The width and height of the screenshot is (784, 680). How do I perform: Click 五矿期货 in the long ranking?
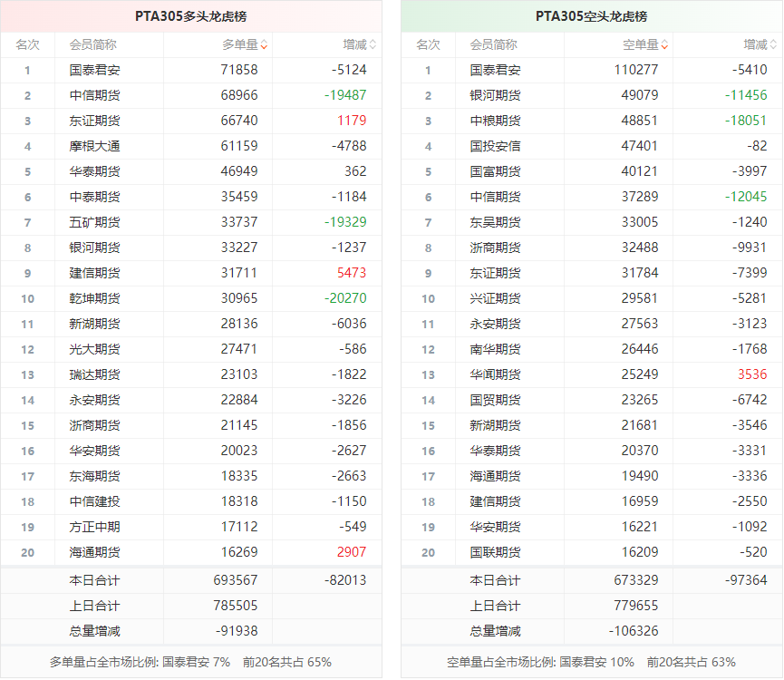pos(94,222)
